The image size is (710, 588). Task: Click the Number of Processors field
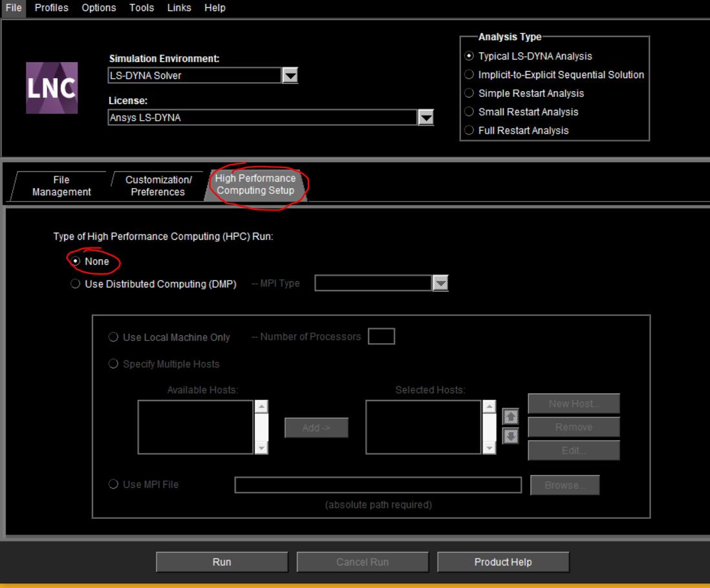tap(382, 337)
